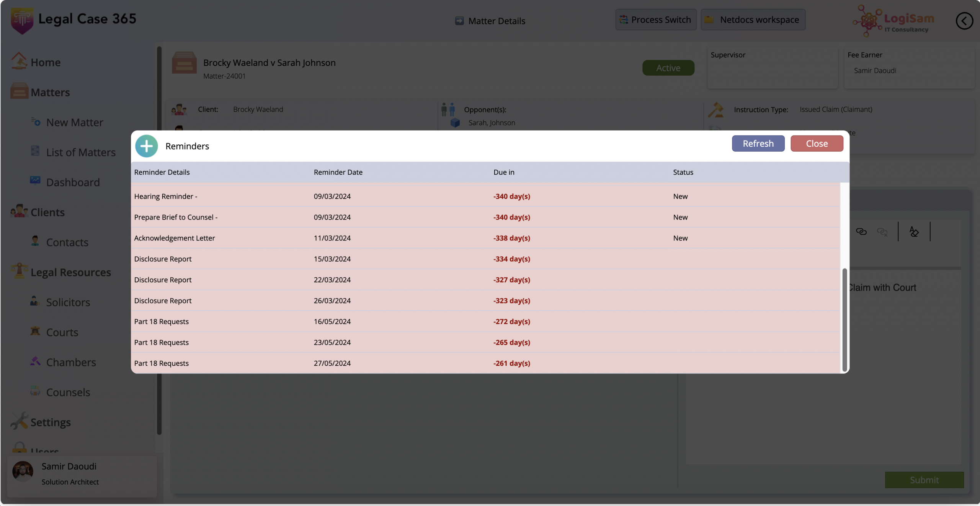Screen dimensions: 980x506
Task: Click the Refresh button in Reminders
Action: [x=758, y=144]
